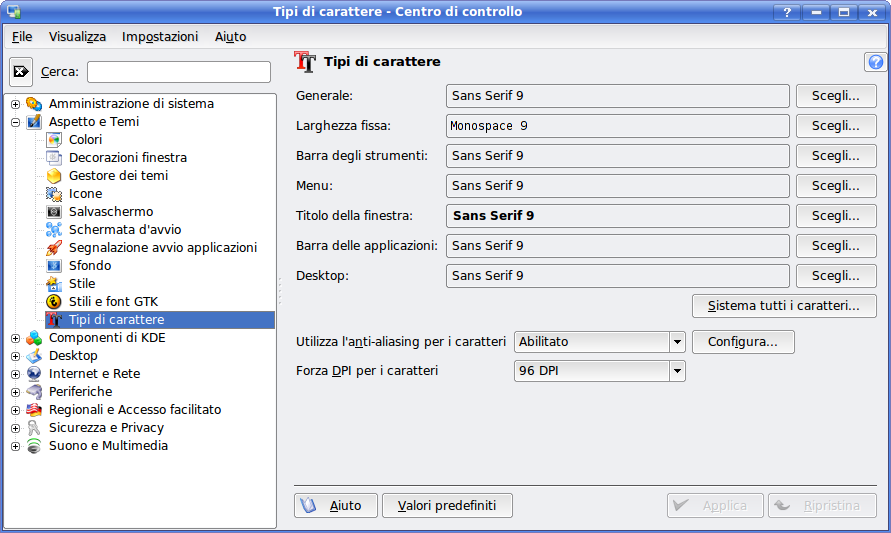Click the Gestore dei temi icon
Image resolution: width=891 pixels, height=533 pixels.
point(54,175)
